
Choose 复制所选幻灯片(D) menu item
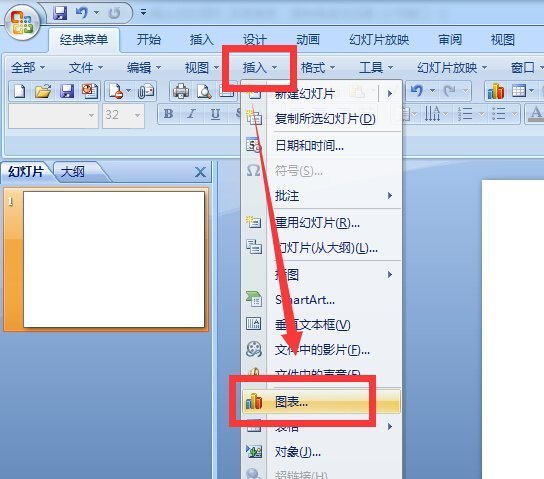pyautogui.click(x=321, y=119)
